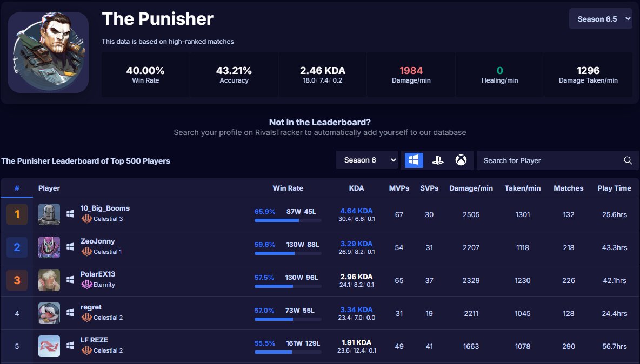This screenshot has height=364, width=640.
Task: Click rank 2 blue badge
Action: 17,247
